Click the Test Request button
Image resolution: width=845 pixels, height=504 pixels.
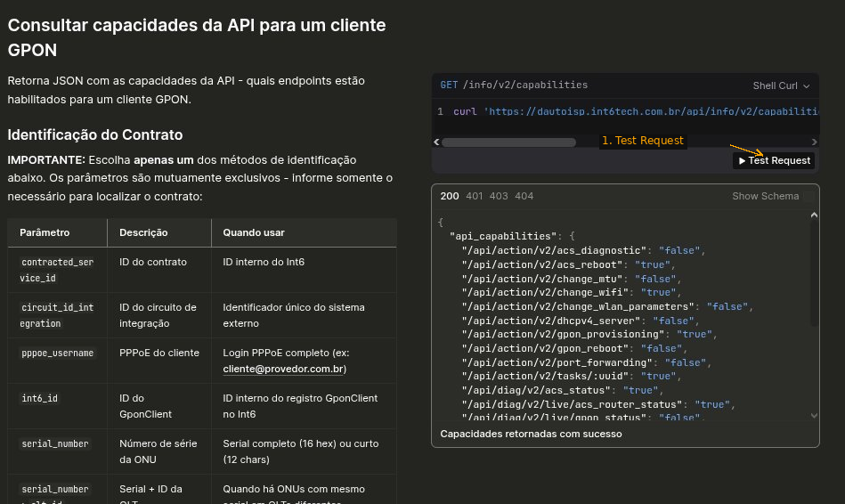774,160
